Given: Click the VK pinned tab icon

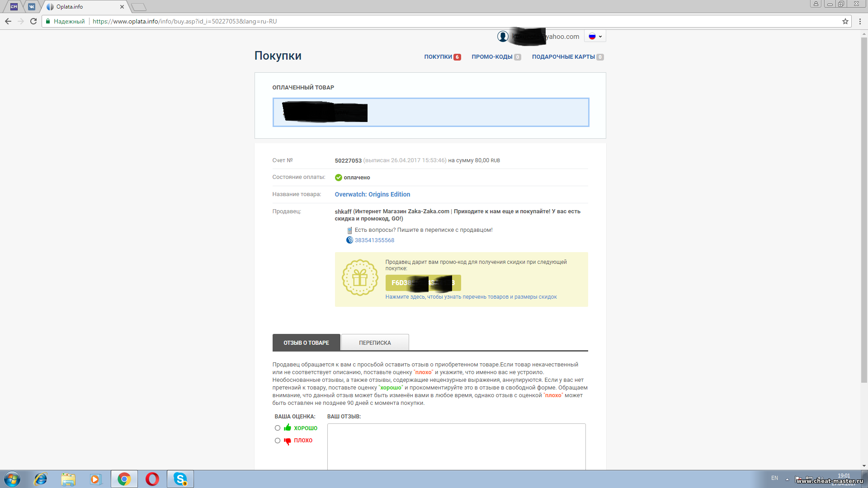Looking at the screenshot, I should point(31,7).
